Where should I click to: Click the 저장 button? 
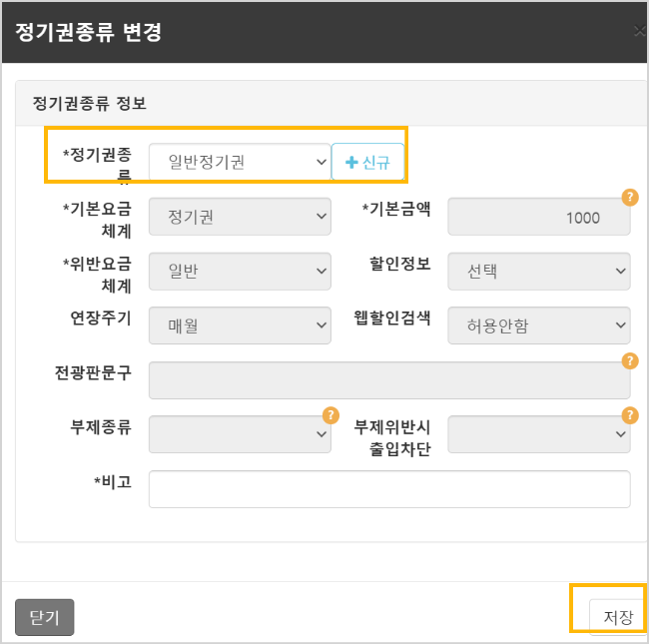(618, 617)
